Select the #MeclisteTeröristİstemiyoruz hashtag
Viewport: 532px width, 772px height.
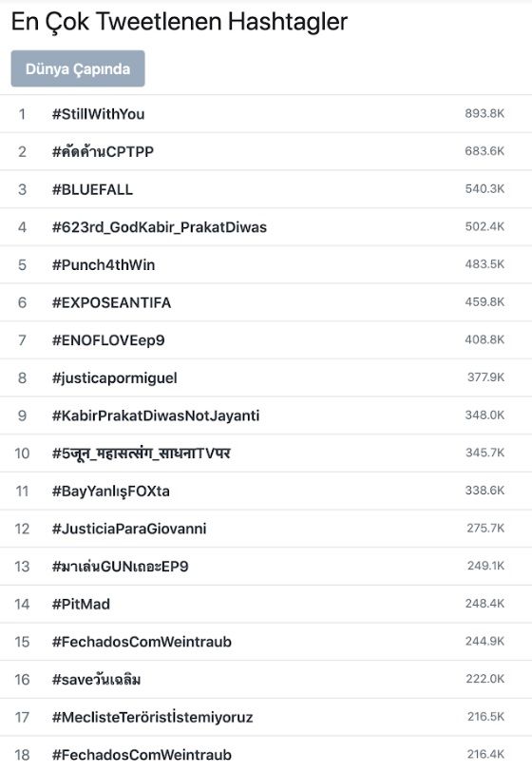tap(153, 717)
